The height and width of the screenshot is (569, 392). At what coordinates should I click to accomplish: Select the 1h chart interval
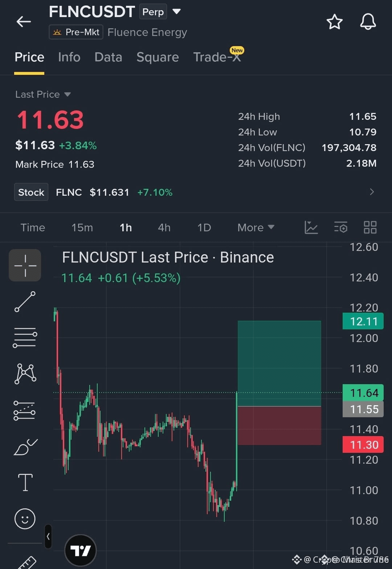pyautogui.click(x=126, y=228)
